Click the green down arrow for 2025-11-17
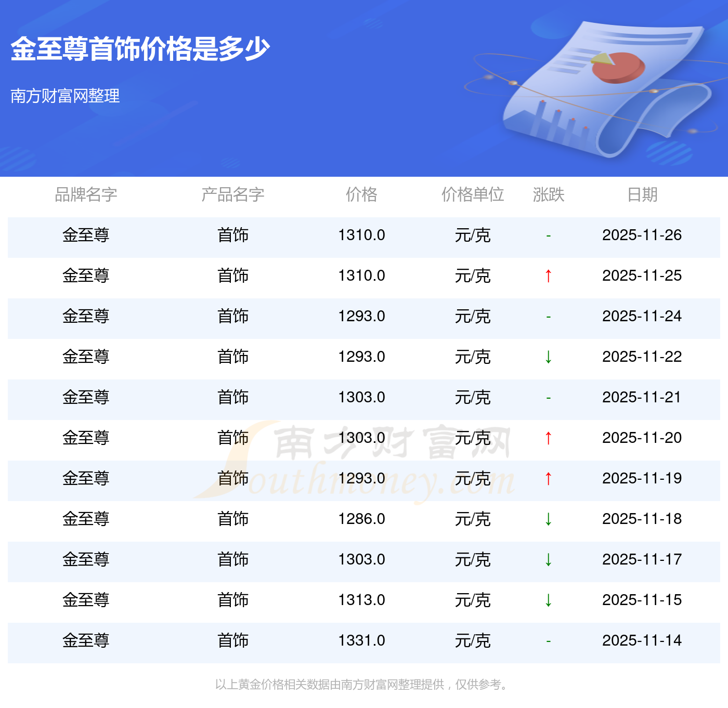Screen dimensions: 728x708 click(x=548, y=560)
